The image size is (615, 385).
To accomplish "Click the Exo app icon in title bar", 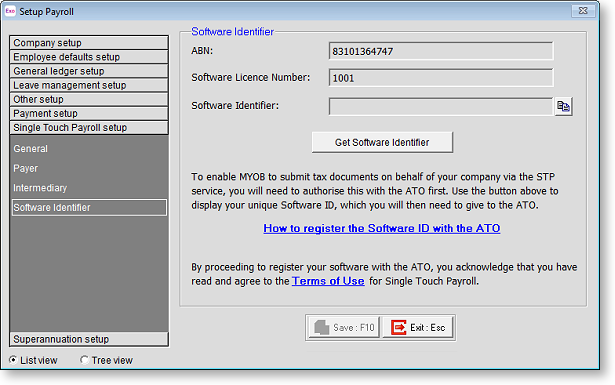I will pos(10,11).
